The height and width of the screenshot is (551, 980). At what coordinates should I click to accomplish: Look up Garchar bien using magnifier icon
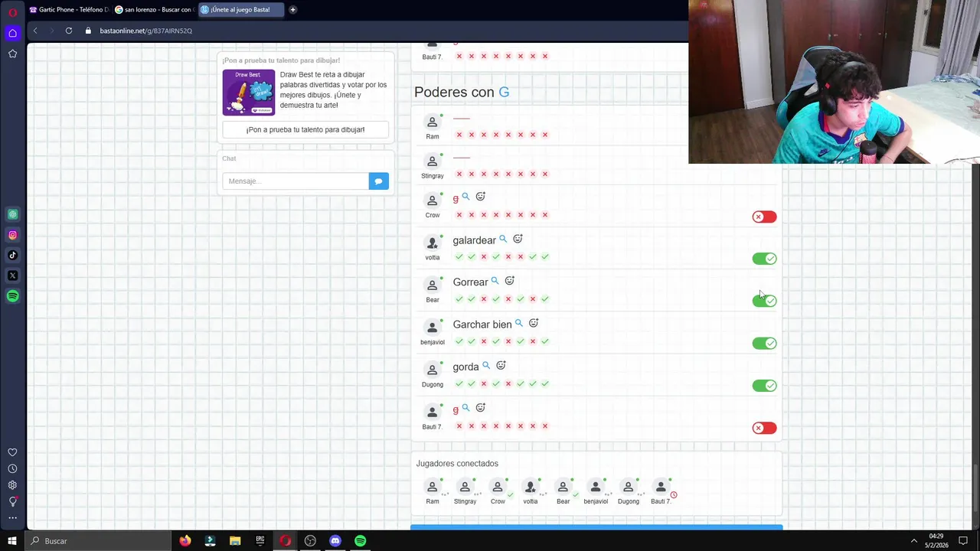pyautogui.click(x=519, y=323)
